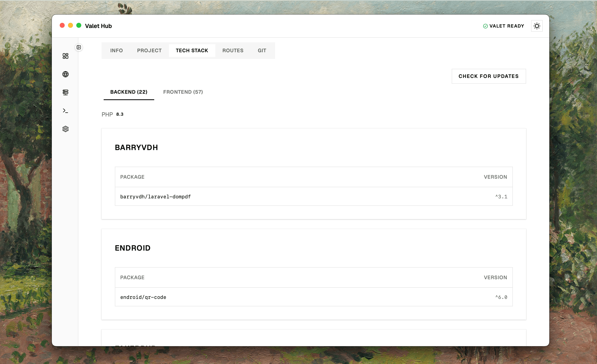
Task: Click the Valet Hub window title
Action: (x=98, y=26)
